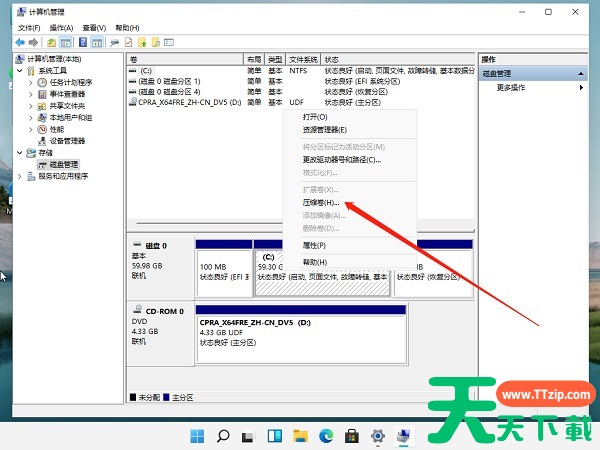Image resolution: width=600 pixels, height=450 pixels.
Task: Open File Explorer from taskbar
Action: pos(300,436)
